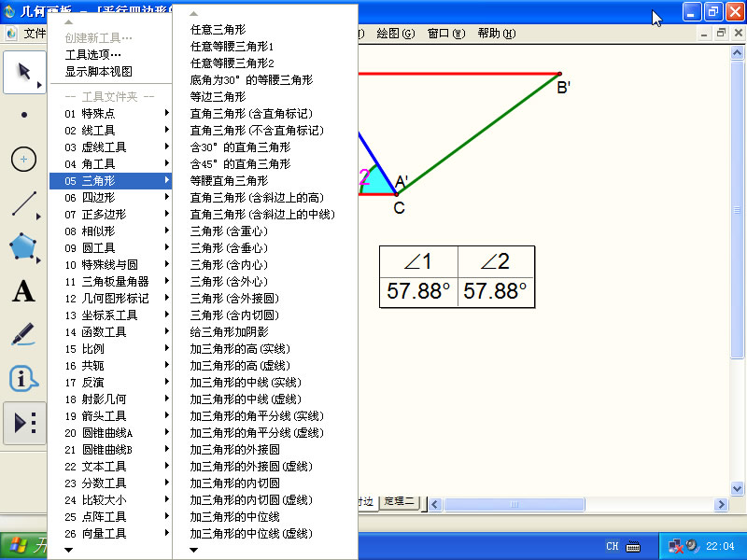Select the Arrow selection tool

24,73
